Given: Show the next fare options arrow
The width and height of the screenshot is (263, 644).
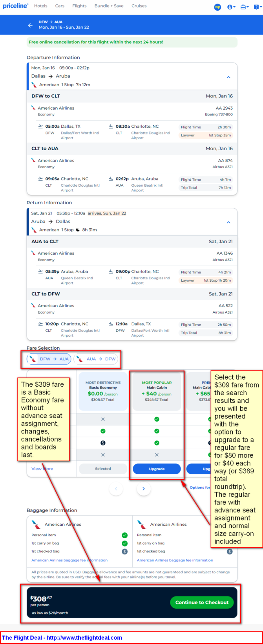Looking at the screenshot, I should coord(144,489).
